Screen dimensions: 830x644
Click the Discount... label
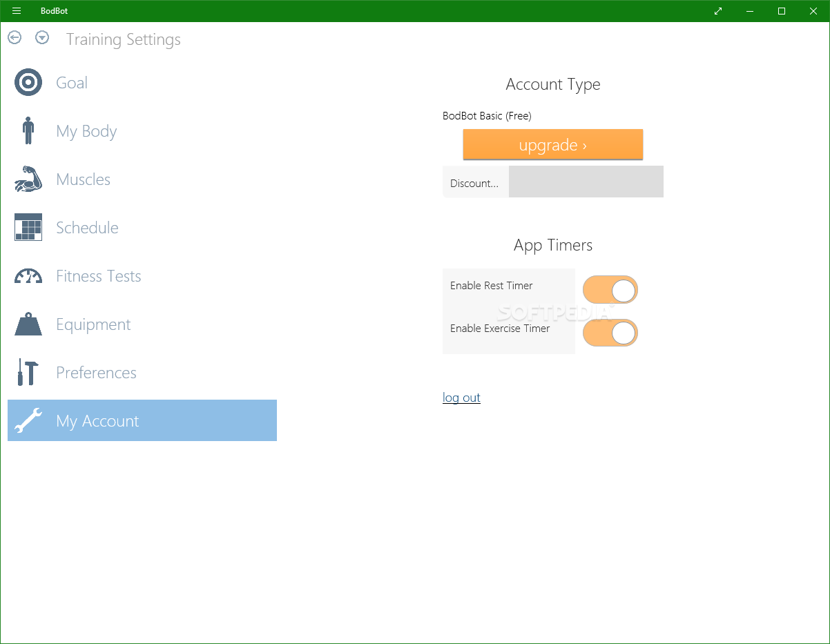pyautogui.click(x=474, y=184)
